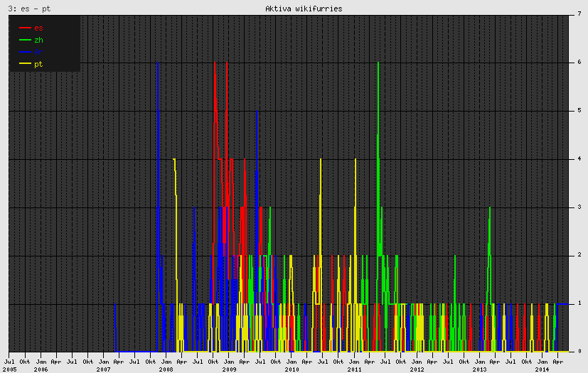Image resolution: width=588 pixels, height=373 pixels.
Task: Click the 'Jan' tick label of 2007
Action: click(104, 362)
